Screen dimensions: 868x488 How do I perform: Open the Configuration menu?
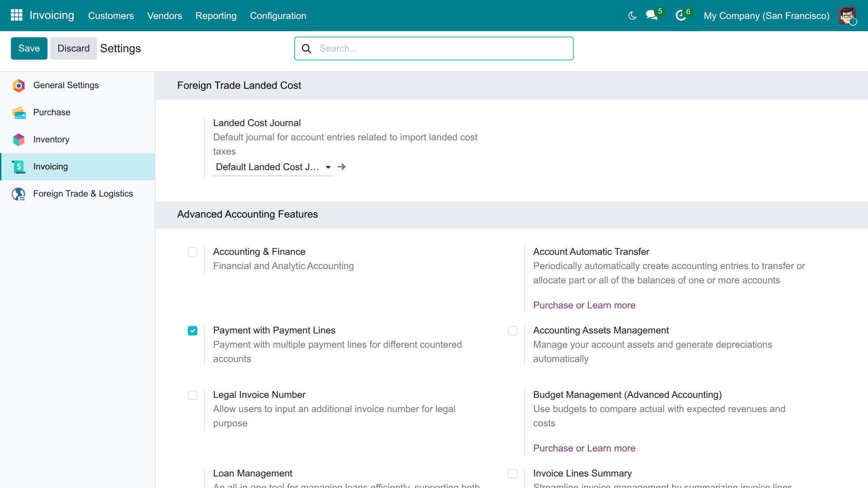tap(278, 16)
